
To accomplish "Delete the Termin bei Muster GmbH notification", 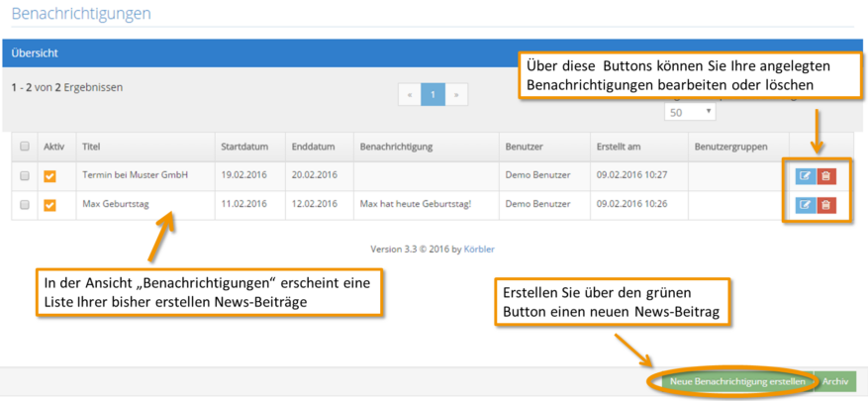I will click(x=825, y=176).
